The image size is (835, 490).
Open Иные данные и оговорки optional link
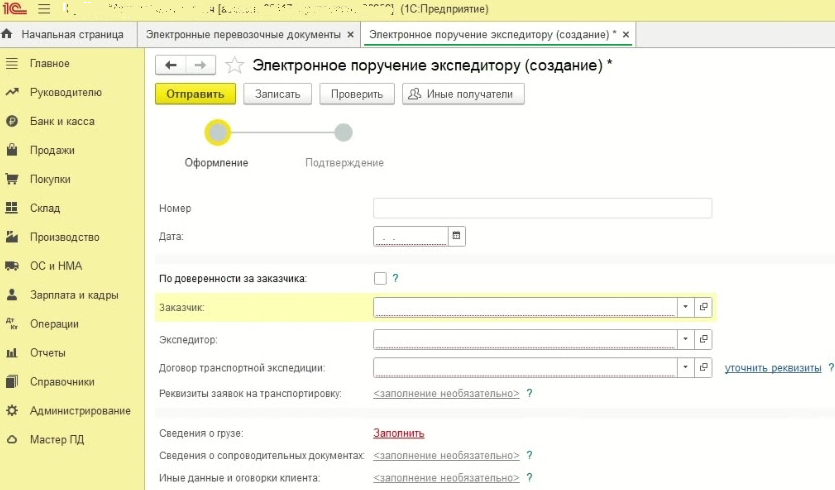(446, 477)
